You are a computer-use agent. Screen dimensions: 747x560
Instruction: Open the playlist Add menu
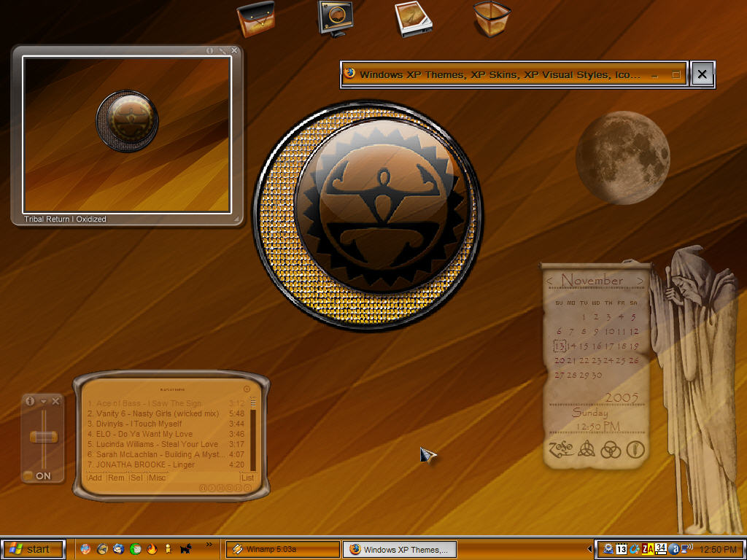click(96, 478)
